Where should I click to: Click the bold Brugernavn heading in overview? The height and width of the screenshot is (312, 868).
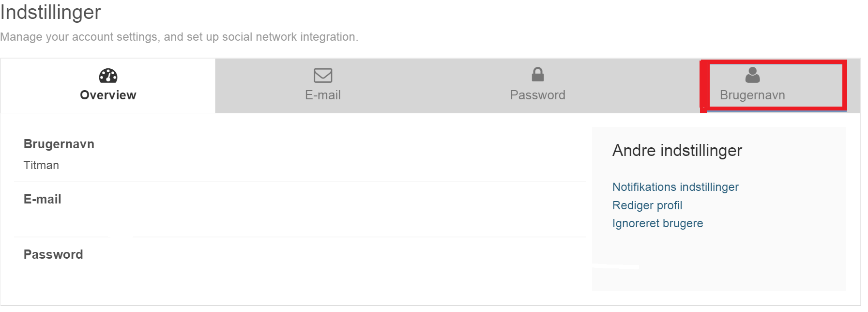[x=59, y=144]
